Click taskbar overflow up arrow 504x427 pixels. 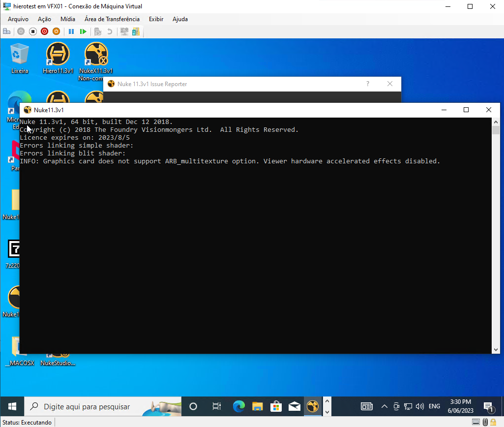click(x=327, y=401)
